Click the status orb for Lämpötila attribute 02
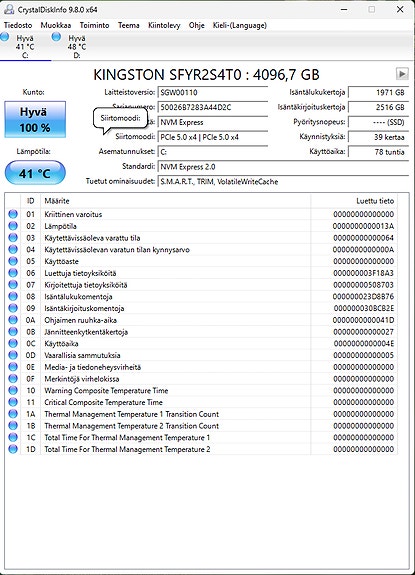 [x=13, y=226]
